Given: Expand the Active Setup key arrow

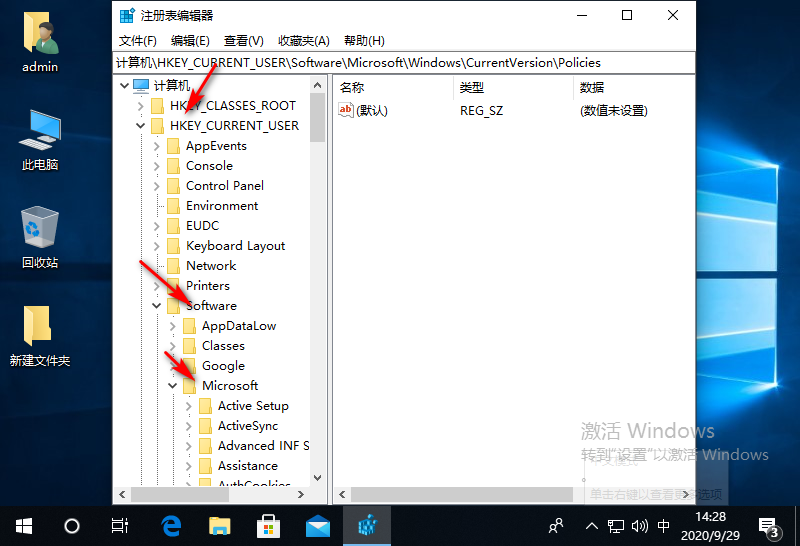Looking at the screenshot, I should click(x=188, y=406).
